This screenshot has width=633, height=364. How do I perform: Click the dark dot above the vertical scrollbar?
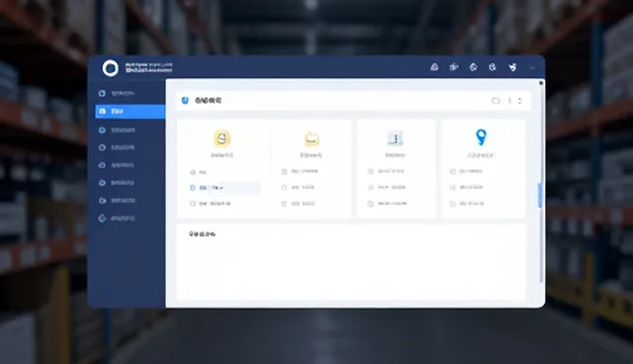(541, 83)
